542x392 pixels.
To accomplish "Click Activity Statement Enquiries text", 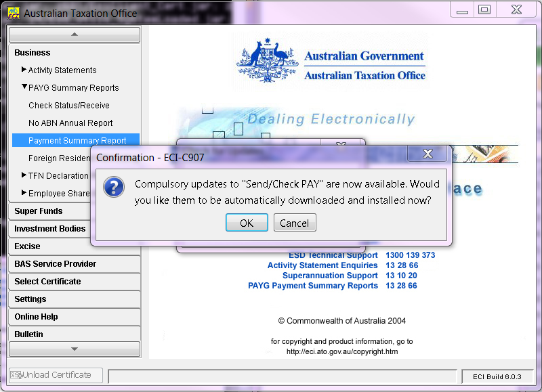I will pos(322,265).
